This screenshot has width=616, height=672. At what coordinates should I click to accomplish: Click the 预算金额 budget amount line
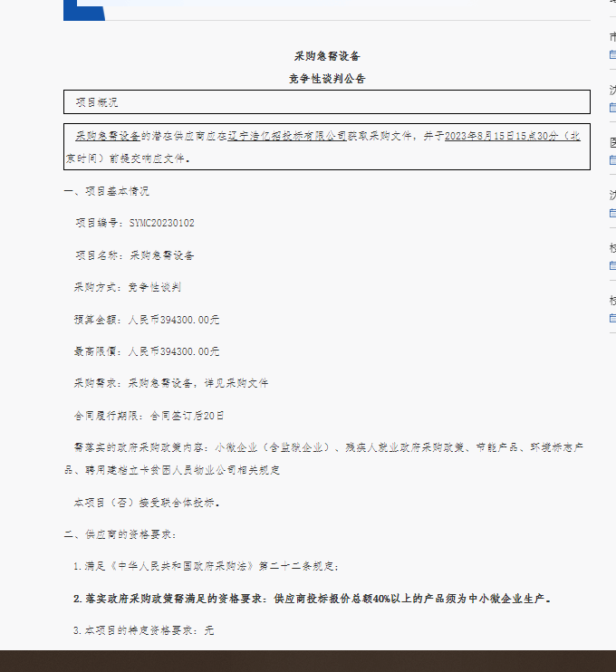147,319
